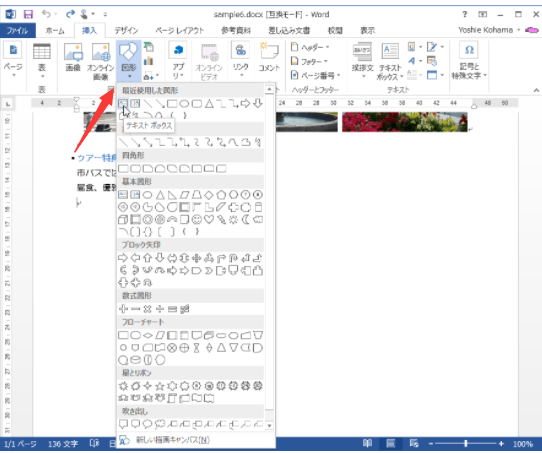This screenshot has height=453, width=542.
Task: Switch to the 差し込み文書 tab
Action: point(289,30)
